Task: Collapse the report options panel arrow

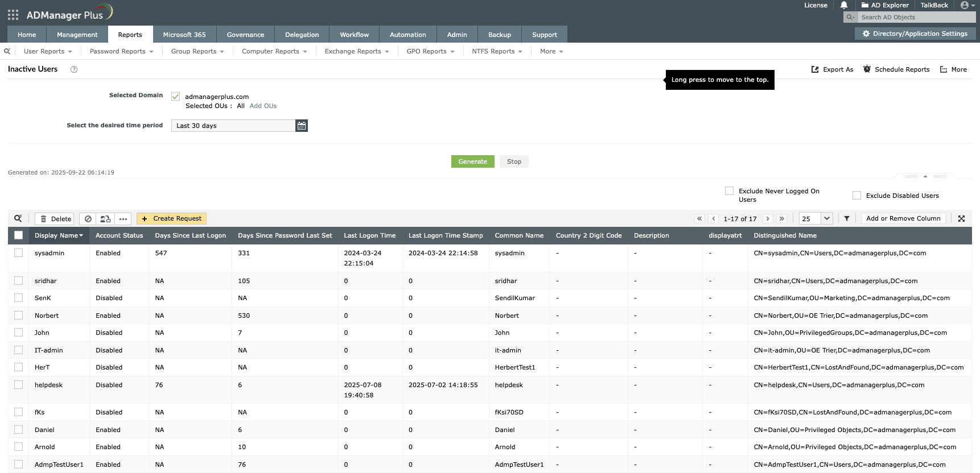Action: tap(925, 176)
